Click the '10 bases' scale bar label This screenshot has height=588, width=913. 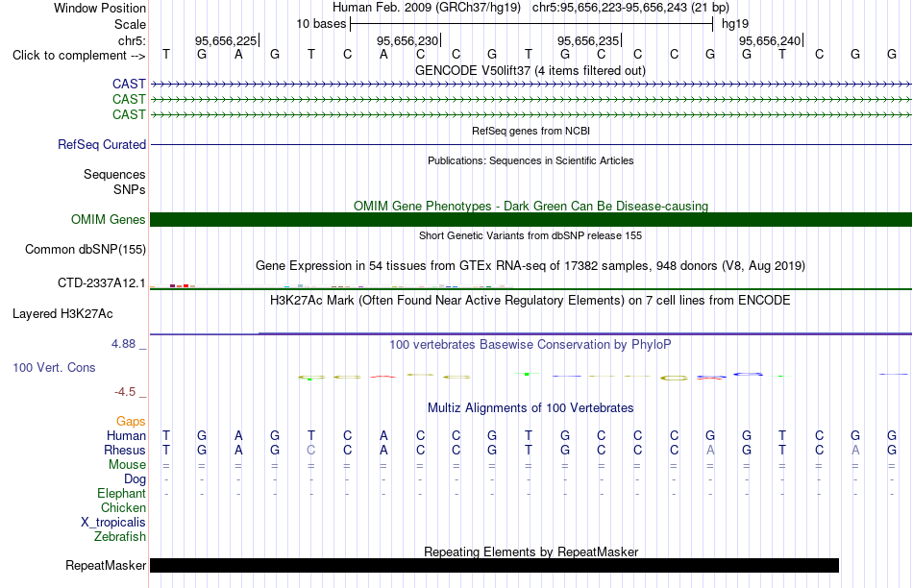click(x=321, y=24)
